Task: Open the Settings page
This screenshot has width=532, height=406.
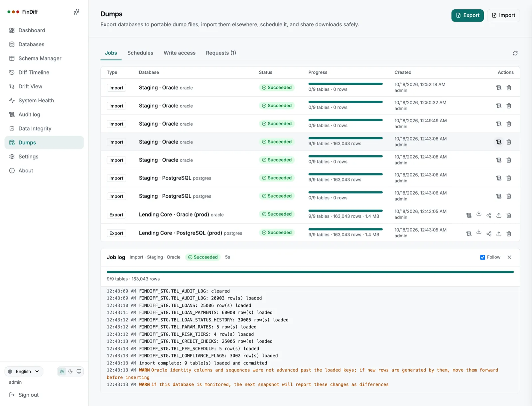Action: click(x=44, y=156)
